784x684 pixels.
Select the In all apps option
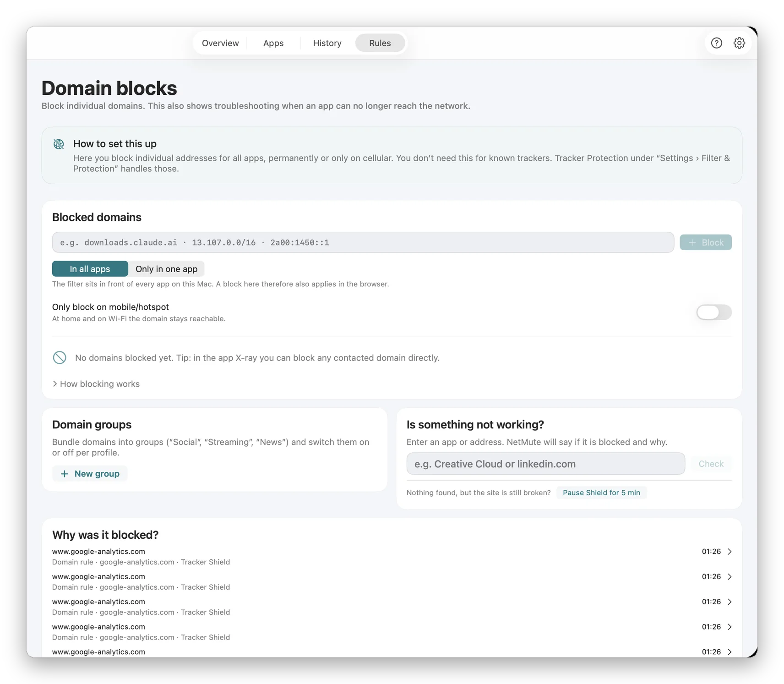point(90,269)
